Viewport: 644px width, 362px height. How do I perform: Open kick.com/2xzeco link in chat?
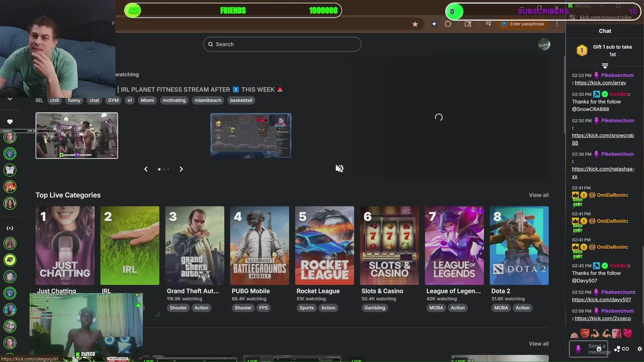[x=603, y=318]
